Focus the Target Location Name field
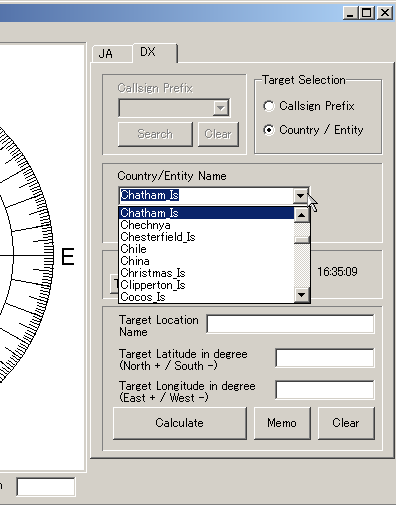Viewport: 396px width, 505px height. [290, 324]
